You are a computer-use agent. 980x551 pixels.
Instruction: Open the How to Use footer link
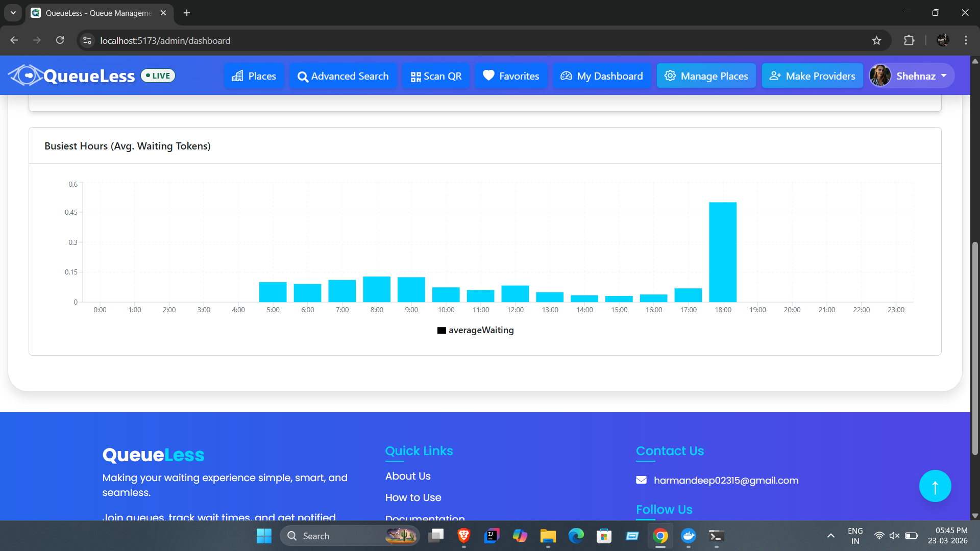[x=413, y=497]
